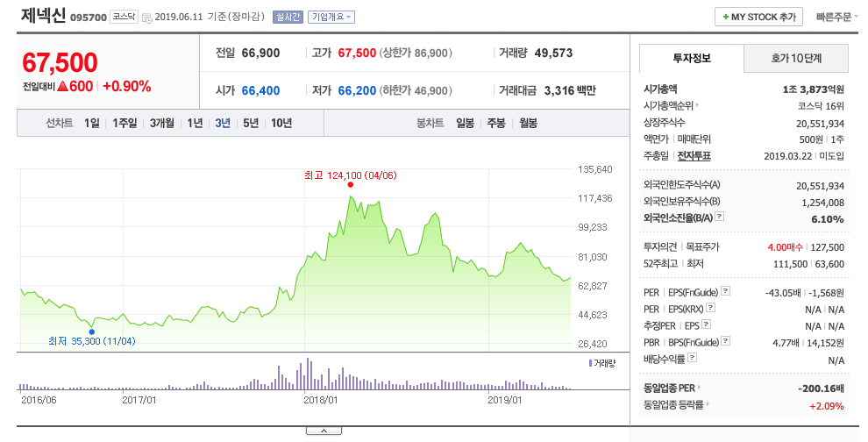
Task: Click the 4.00매수 investment opinion
Action: click(785, 247)
